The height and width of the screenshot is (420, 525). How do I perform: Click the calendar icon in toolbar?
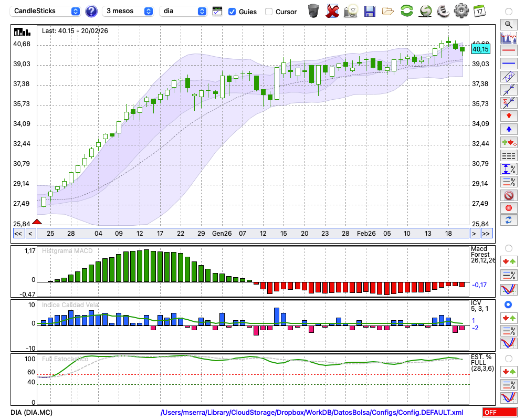click(x=479, y=11)
